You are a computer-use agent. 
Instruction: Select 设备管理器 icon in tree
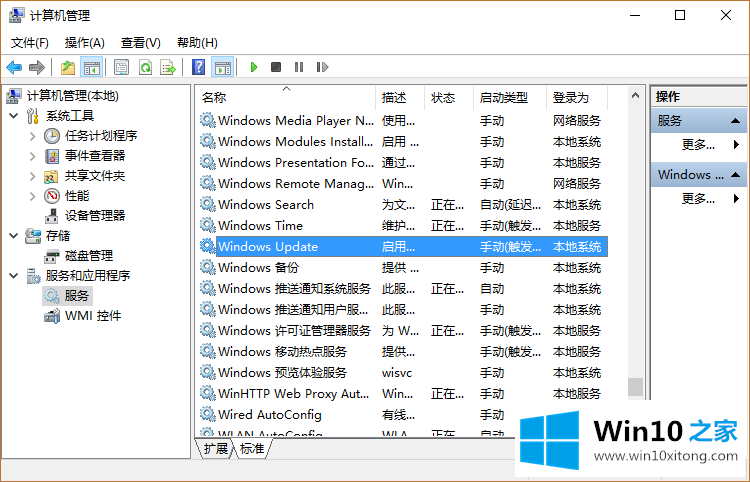pyautogui.click(x=51, y=216)
